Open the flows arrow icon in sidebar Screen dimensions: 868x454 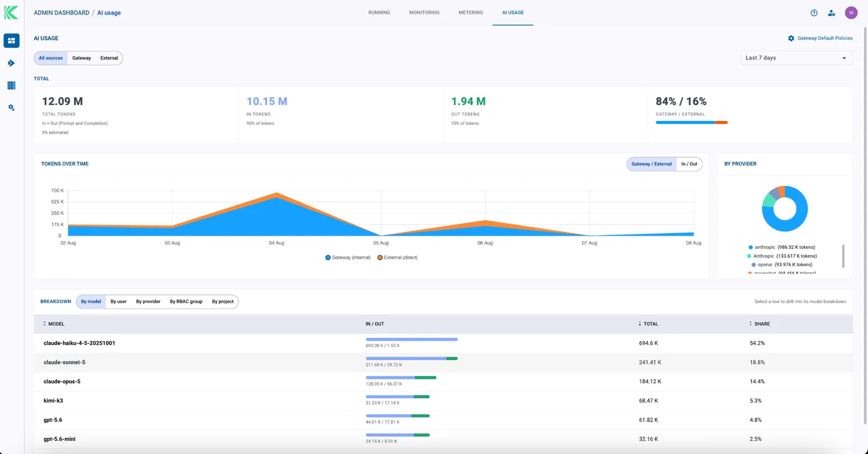coord(12,63)
